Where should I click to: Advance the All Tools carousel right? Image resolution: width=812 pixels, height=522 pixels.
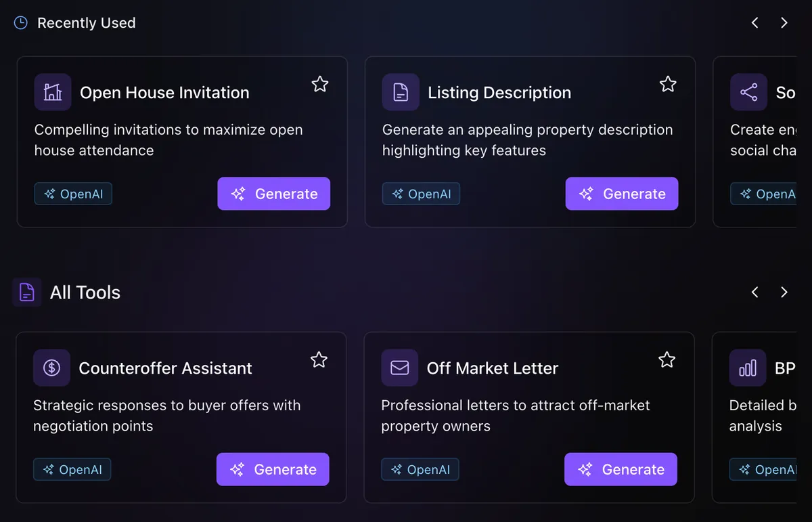click(x=784, y=292)
